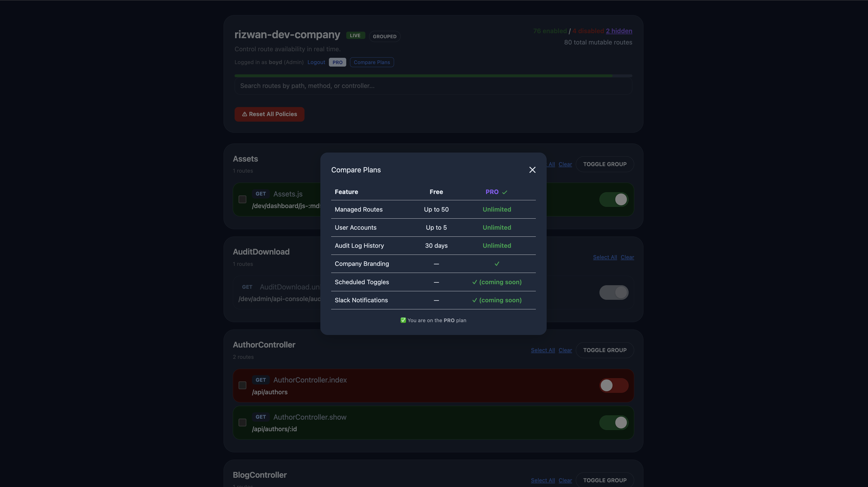Click the LIVE status badge
The height and width of the screenshot is (487, 868).
pyautogui.click(x=355, y=35)
